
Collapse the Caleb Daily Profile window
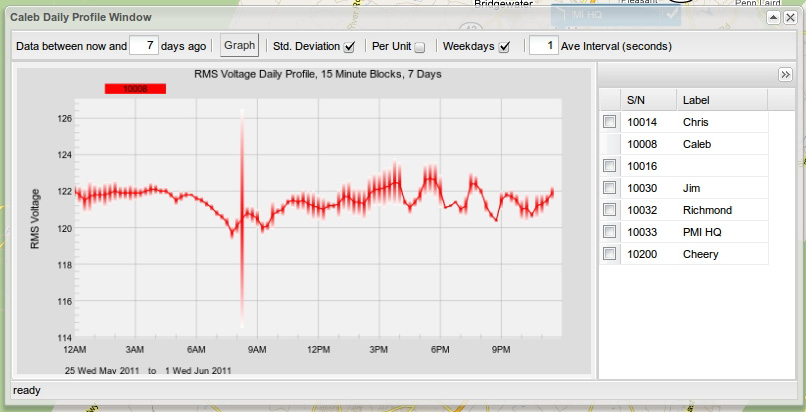774,17
